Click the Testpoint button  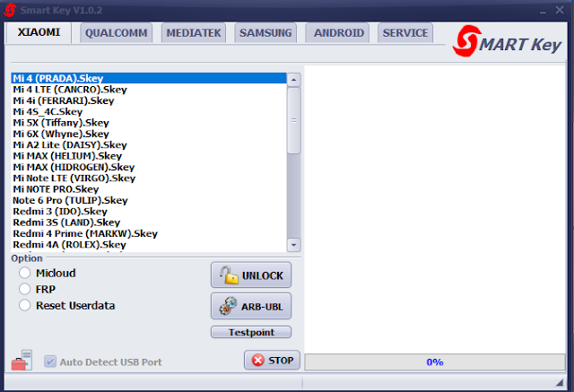[x=251, y=332]
